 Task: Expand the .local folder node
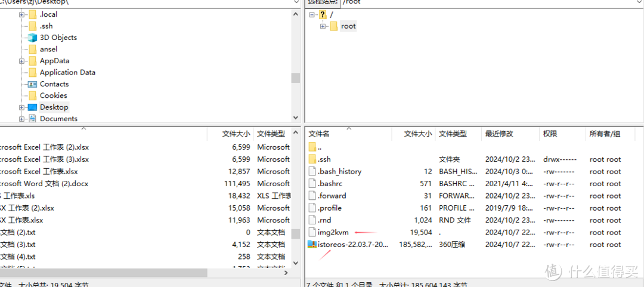[21, 14]
